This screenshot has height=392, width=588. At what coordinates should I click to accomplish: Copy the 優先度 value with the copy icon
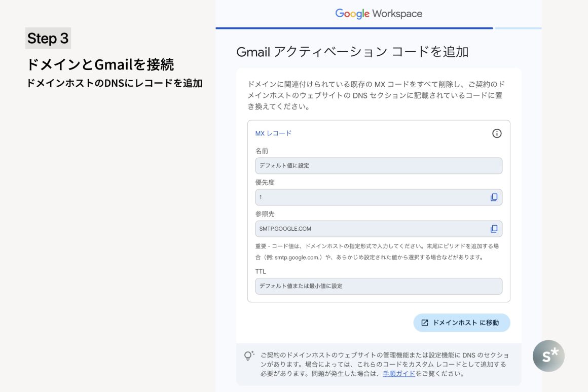point(494,197)
